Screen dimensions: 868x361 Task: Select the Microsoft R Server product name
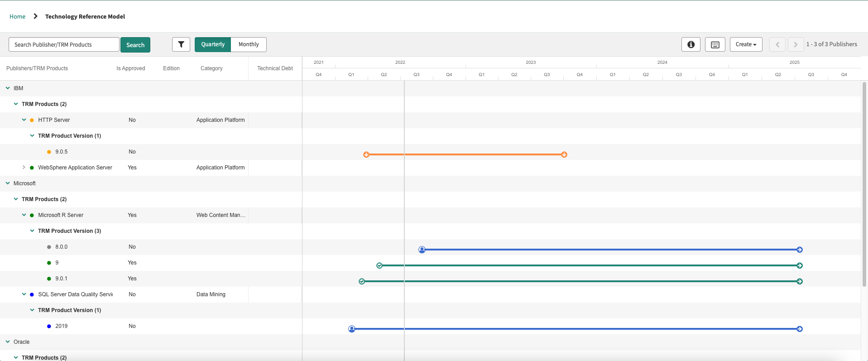tap(61, 215)
